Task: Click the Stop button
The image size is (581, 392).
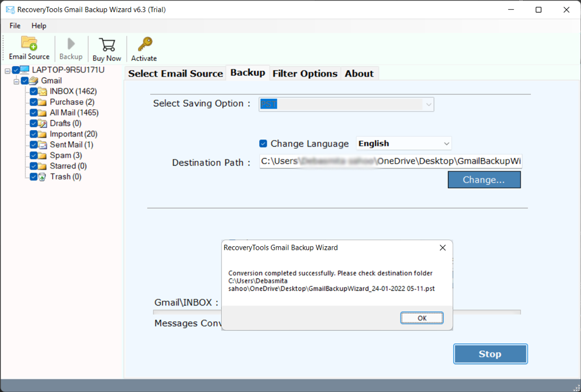Action: 490,354
